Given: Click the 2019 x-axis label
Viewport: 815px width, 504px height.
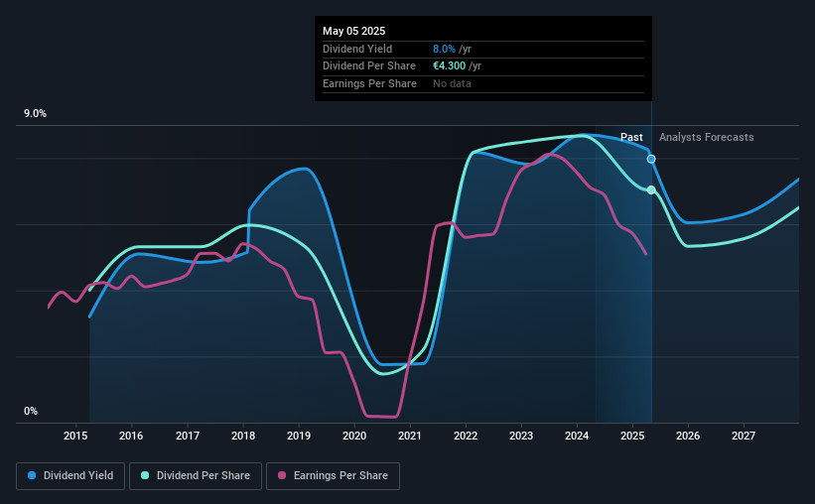Looking at the screenshot, I should [299, 436].
